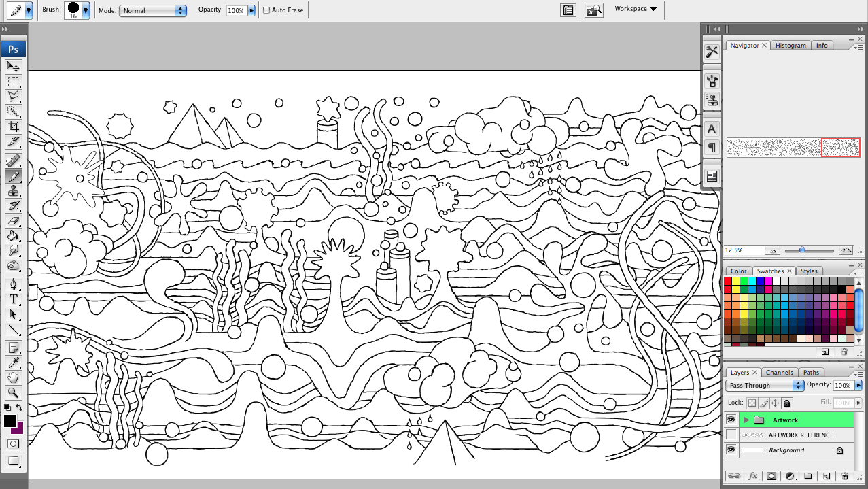Select the Clone Stamp tool
Viewport: 868px width, 489px height.
(13, 191)
